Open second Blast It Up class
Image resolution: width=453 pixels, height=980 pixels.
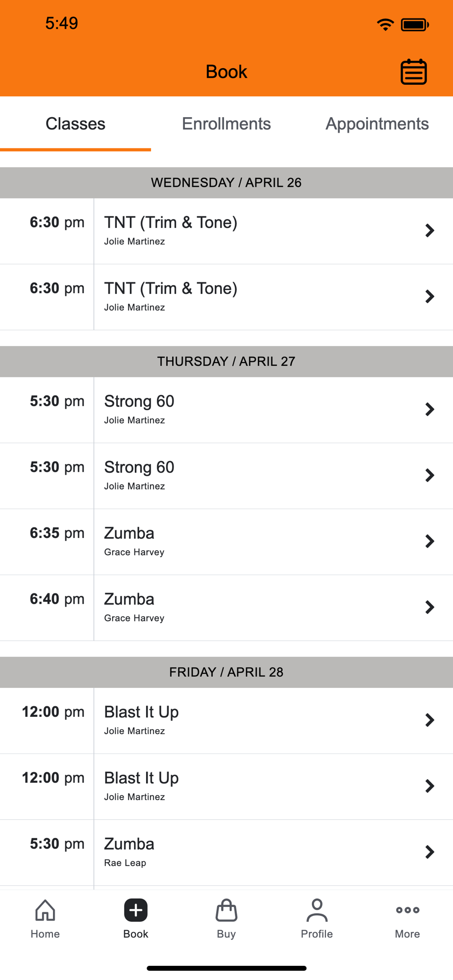(226, 786)
